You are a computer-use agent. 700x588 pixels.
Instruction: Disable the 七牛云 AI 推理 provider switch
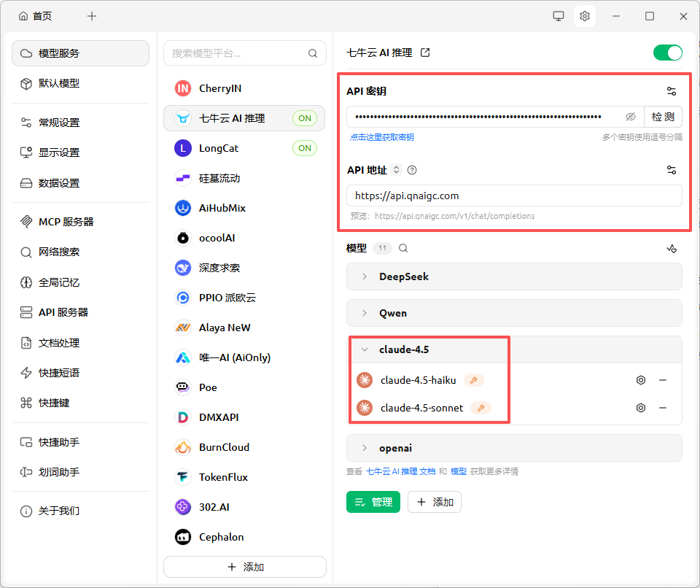[667, 53]
